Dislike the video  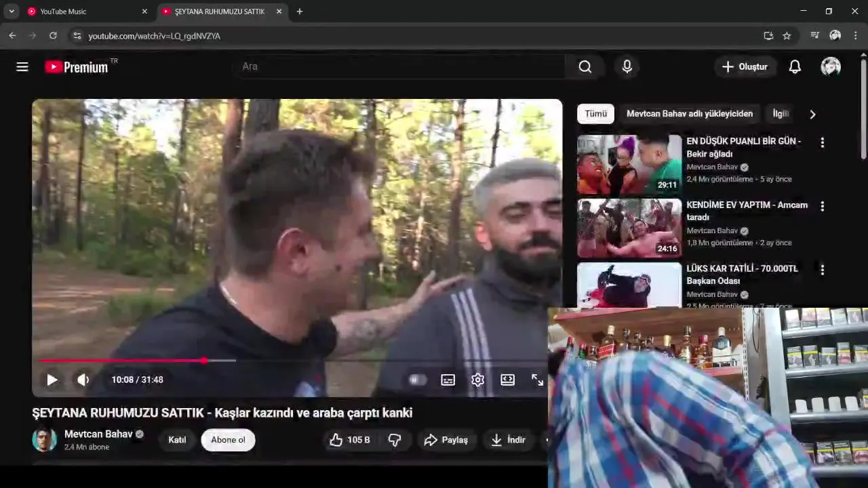pyautogui.click(x=395, y=440)
